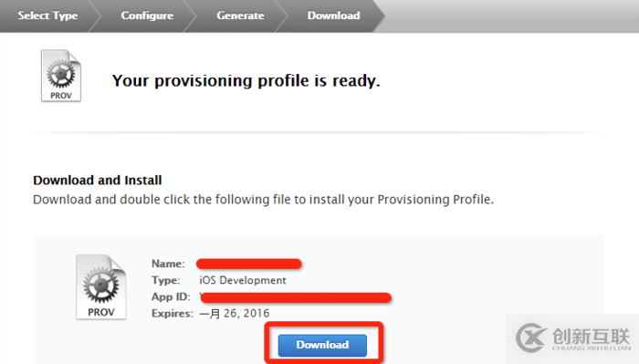The height and width of the screenshot is (364, 639).
Task: Click the 'Your provisioning profile is ready' heading
Action: (x=246, y=80)
